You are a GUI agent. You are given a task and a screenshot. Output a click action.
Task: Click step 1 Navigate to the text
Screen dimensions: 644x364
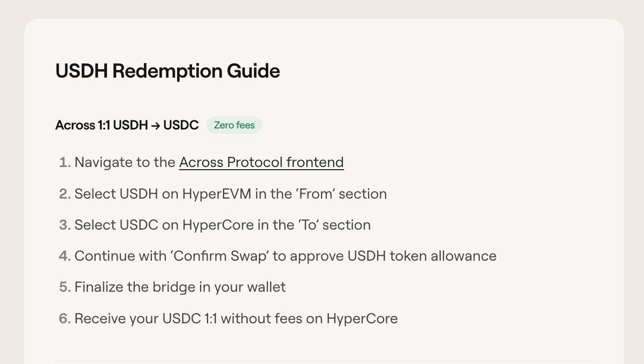pyautogui.click(x=125, y=162)
